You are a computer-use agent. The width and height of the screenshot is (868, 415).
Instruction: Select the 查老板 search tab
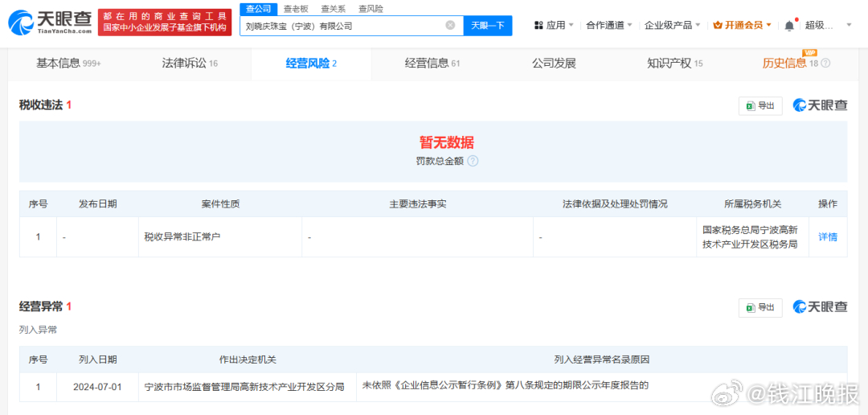pos(296,8)
